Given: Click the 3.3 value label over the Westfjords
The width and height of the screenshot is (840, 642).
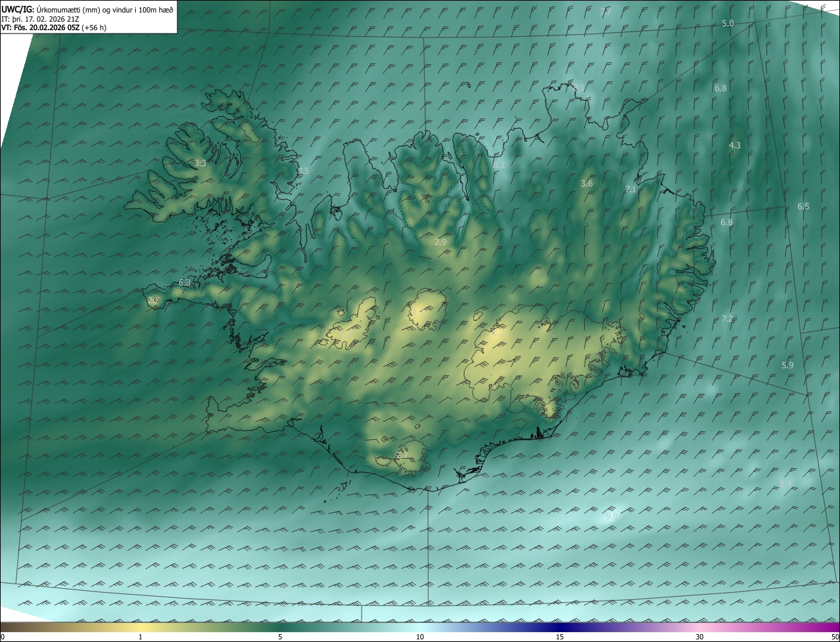Looking at the screenshot, I should [200, 163].
